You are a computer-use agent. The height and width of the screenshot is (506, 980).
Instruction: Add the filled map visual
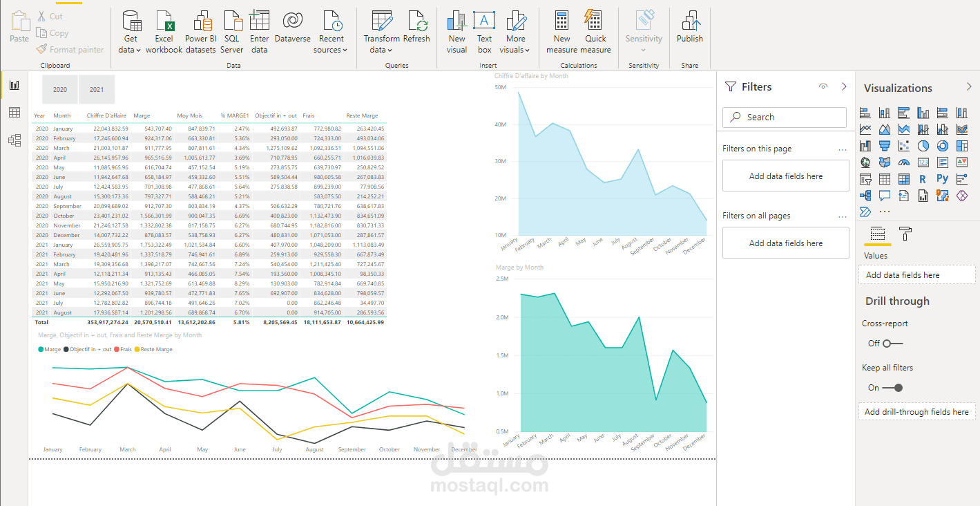[885, 162]
